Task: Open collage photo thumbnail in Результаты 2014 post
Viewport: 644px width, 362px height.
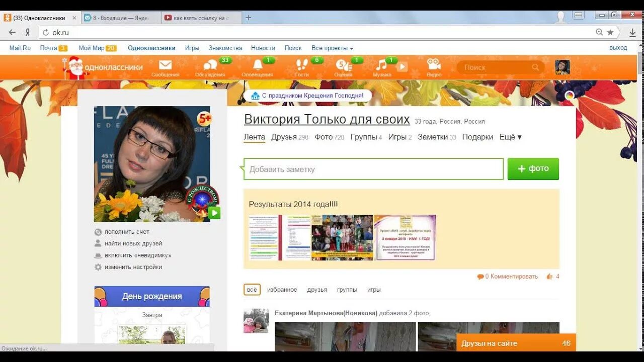Action: pos(342,237)
